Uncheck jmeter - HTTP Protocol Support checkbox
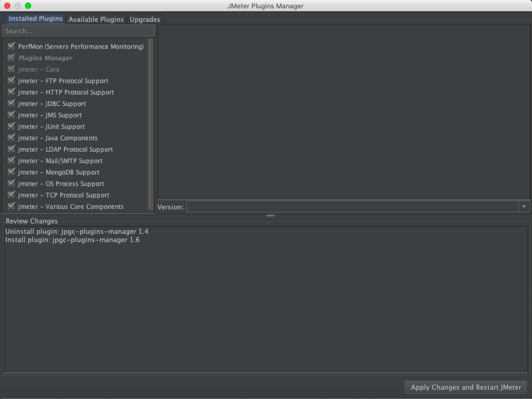 pyautogui.click(x=11, y=91)
